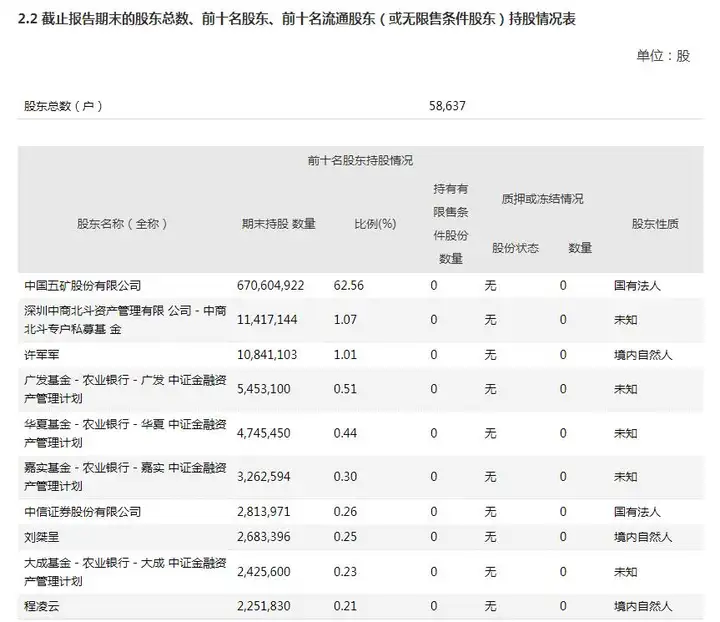Select holding value 10,841,103

pyautogui.click(x=267, y=355)
